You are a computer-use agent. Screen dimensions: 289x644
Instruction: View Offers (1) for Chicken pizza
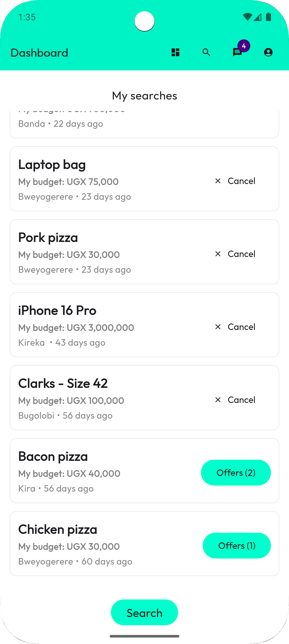pos(237,545)
